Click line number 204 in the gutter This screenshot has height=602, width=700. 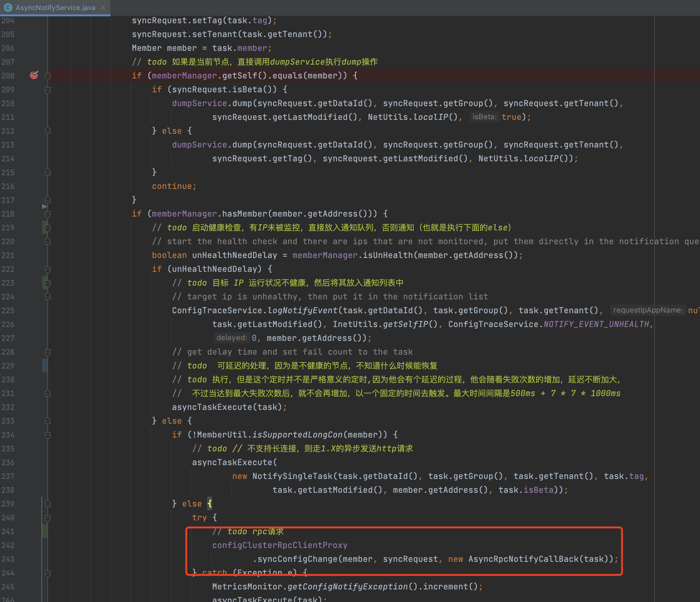click(8, 21)
